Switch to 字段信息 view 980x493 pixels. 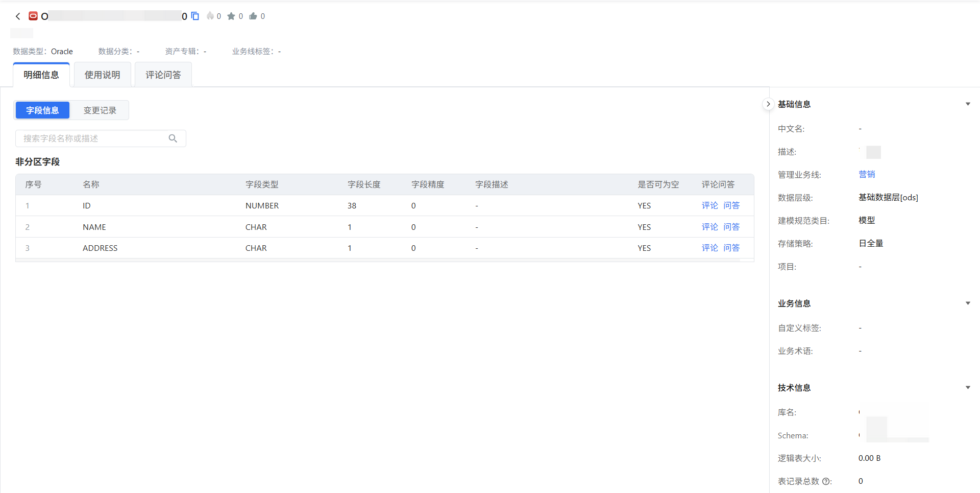tap(42, 110)
